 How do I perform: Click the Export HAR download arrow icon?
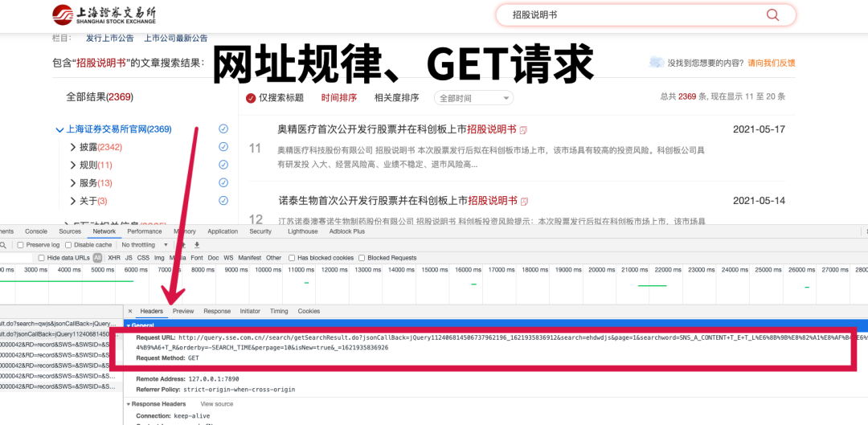coord(197,244)
